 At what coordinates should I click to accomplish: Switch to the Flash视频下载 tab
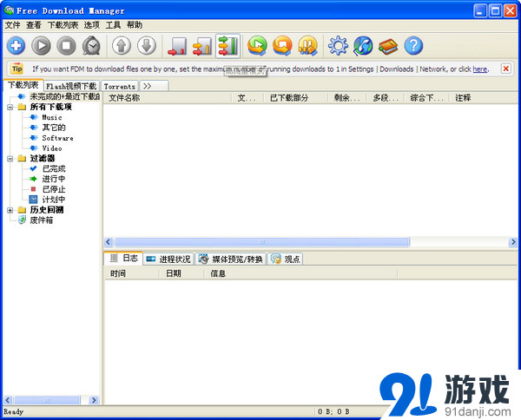[x=71, y=86]
